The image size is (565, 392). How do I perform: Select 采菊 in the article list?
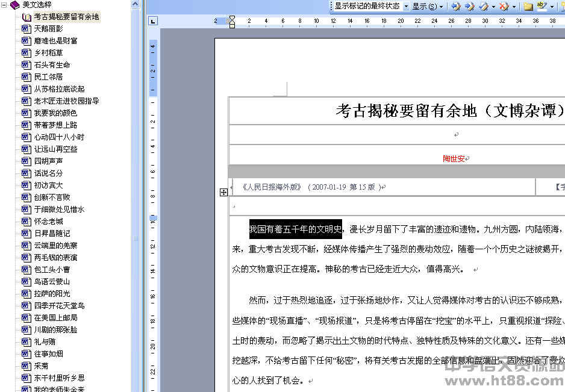click(x=41, y=366)
